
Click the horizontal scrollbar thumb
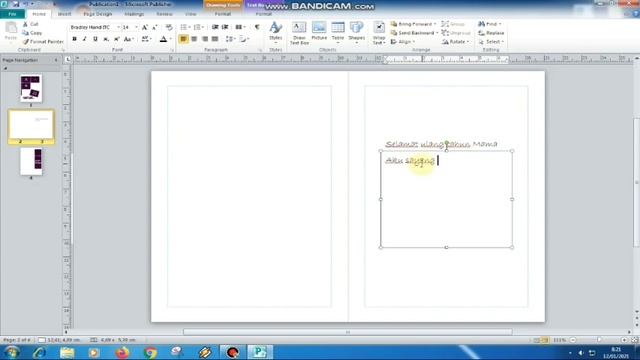coord(347,332)
